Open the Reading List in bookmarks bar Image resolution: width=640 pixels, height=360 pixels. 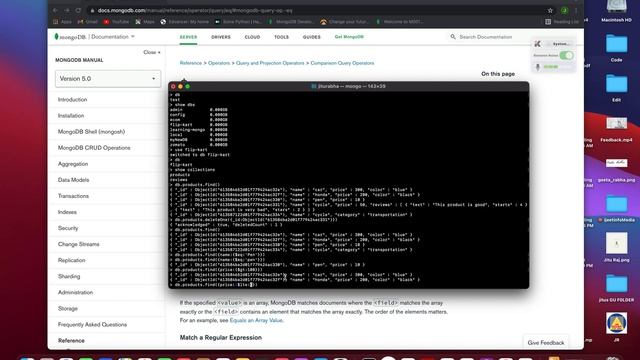pyautogui.click(x=562, y=22)
